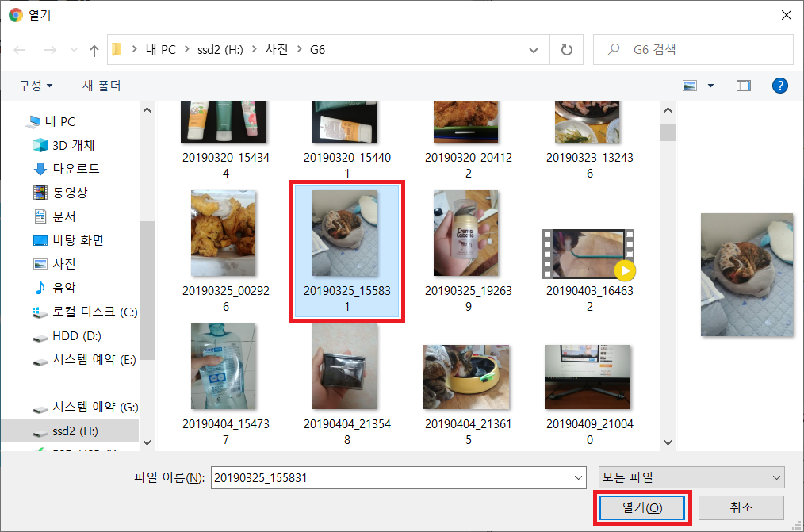Click sidebar scroll down arrow
The height and width of the screenshot is (532, 804).
[x=147, y=442]
